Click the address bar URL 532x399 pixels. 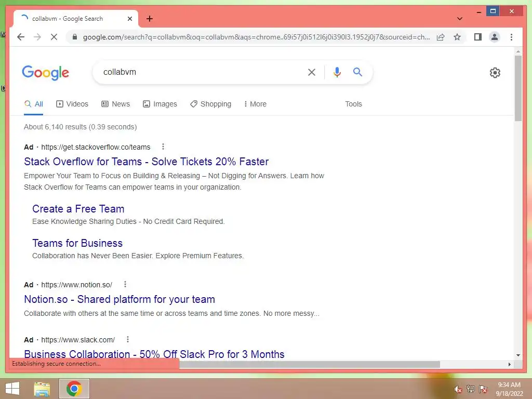click(x=256, y=37)
